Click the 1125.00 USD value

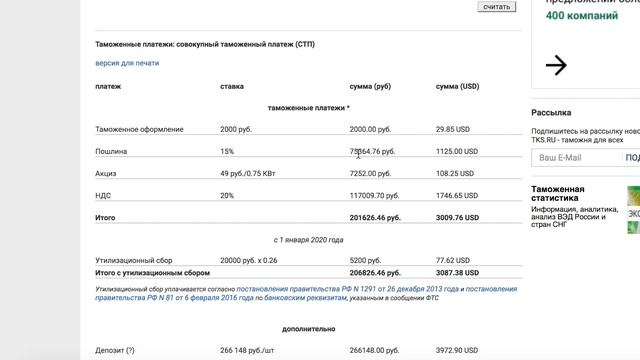coord(457,151)
